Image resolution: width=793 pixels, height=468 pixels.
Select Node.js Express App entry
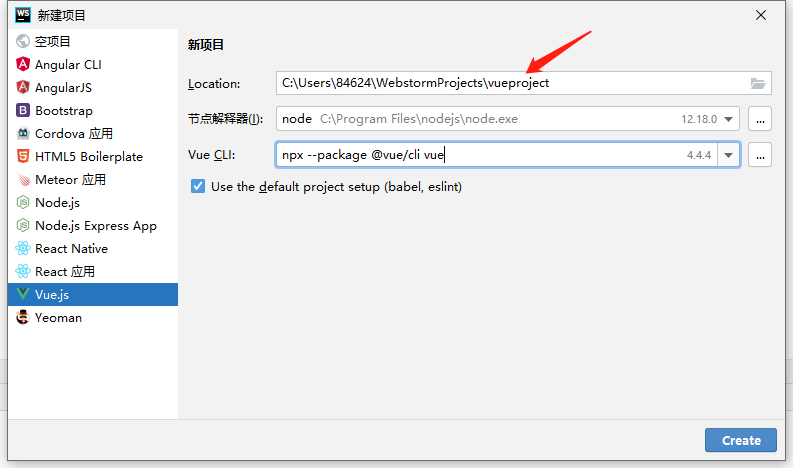tap(93, 226)
